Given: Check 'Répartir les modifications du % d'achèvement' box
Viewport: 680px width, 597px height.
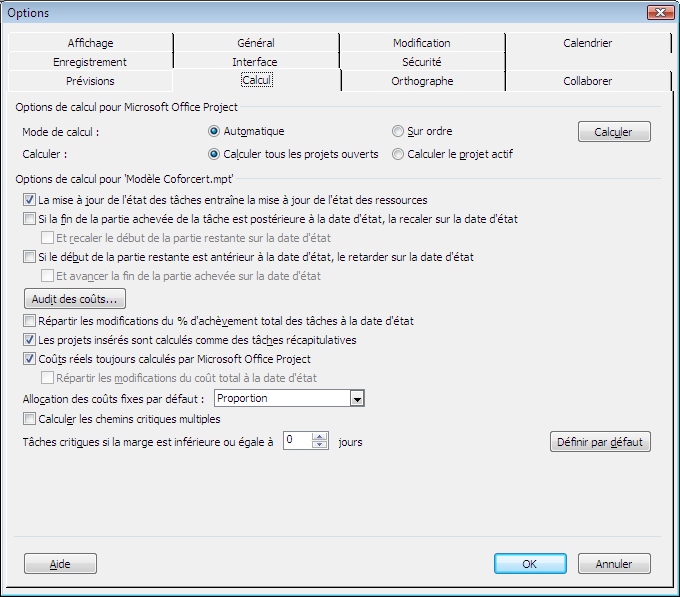Looking at the screenshot, I should 29,321.
